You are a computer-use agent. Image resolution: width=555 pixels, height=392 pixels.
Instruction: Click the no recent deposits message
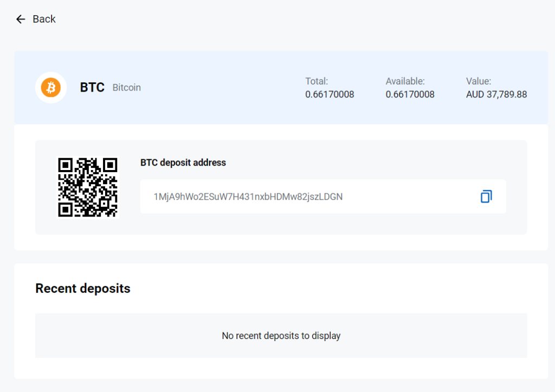click(281, 336)
